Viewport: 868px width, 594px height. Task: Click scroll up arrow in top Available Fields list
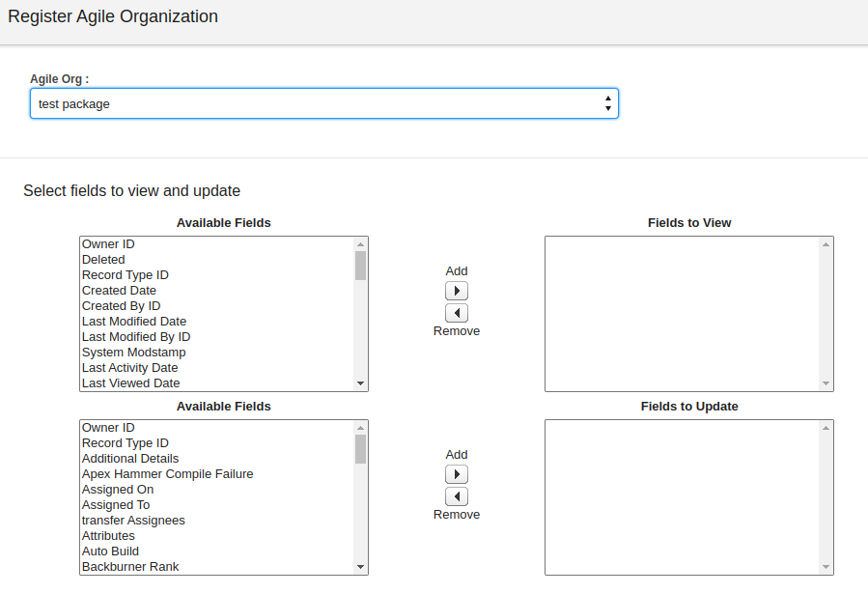click(360, 244)
